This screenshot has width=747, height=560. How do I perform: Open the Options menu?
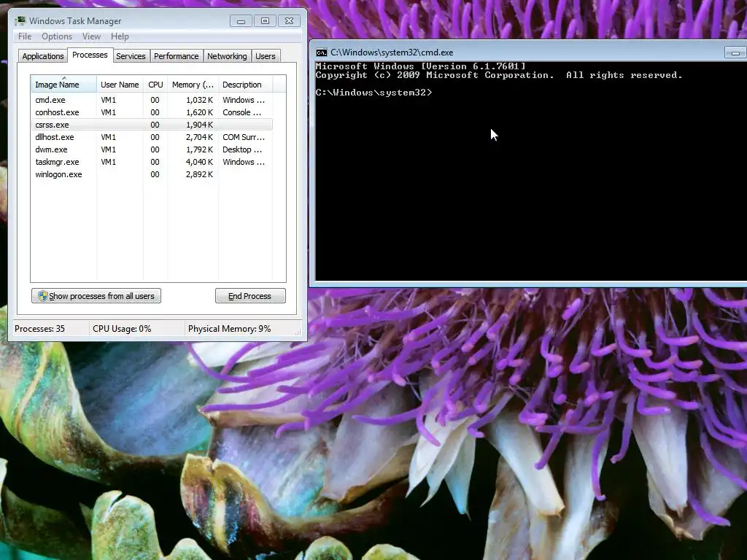coord(57,36)
